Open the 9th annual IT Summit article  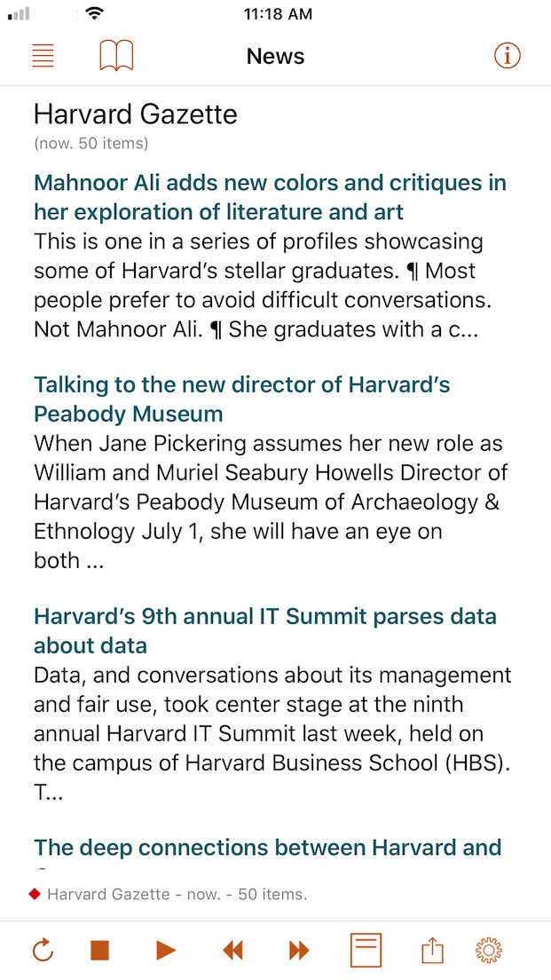tap(265, 630)
